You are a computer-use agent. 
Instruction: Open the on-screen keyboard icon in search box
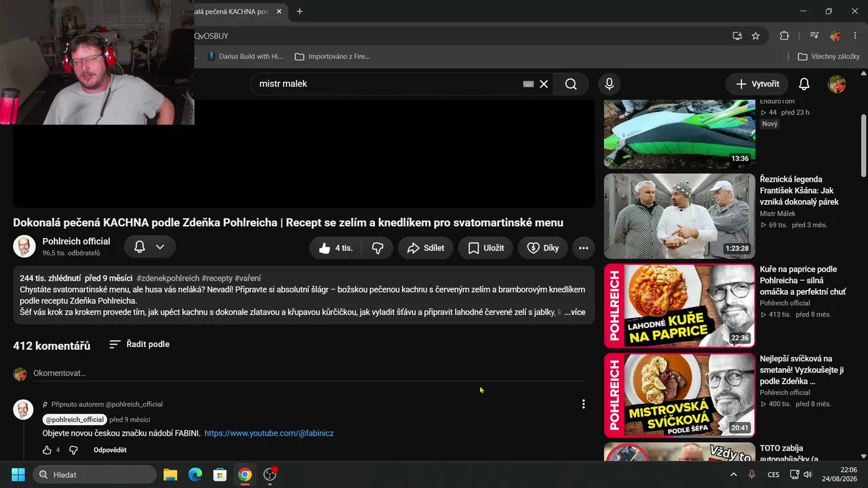click(x=528, y=84)
